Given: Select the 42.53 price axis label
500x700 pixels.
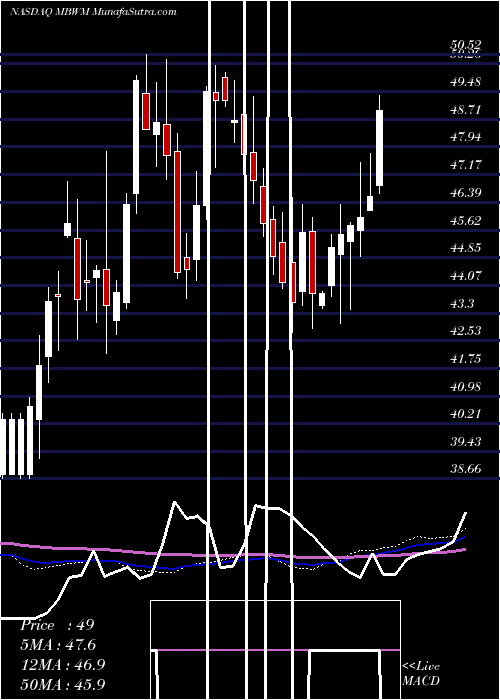Looking at the screenshot, I should pos(466,331).
